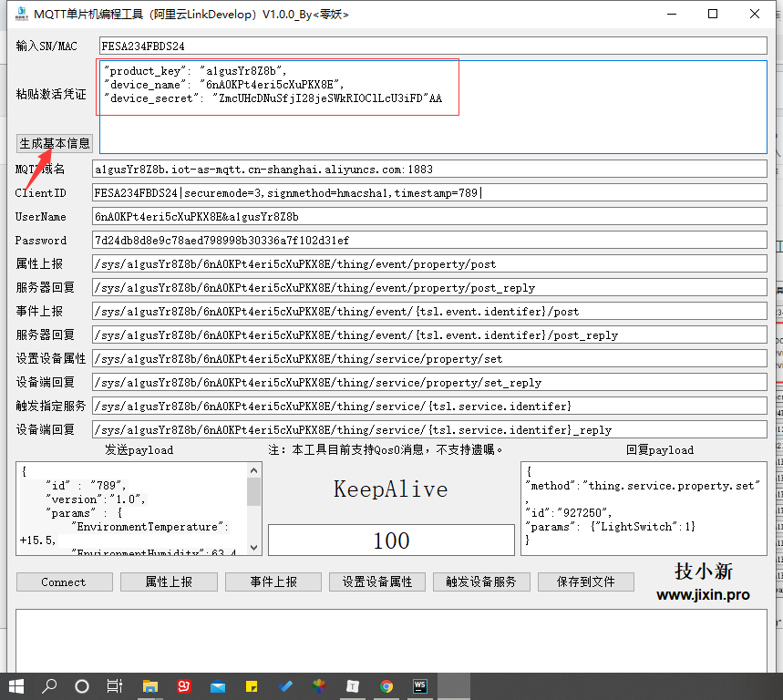The width and height of the screenshot is (783, 700).
Task: Click the UserName field
Action: 429,217
